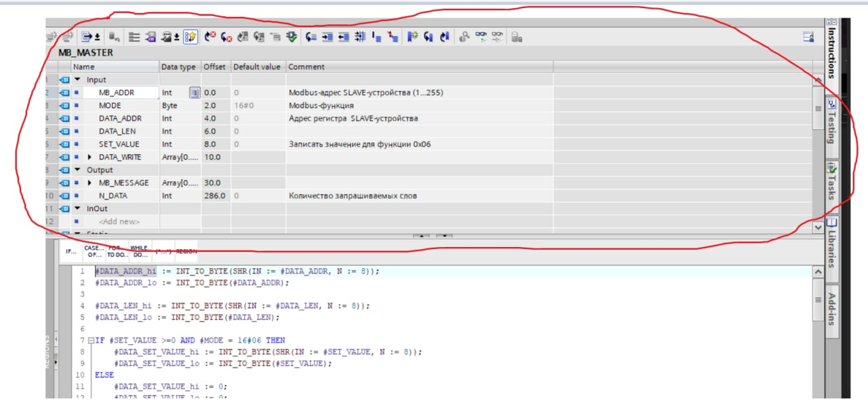Collapse the Input section of the interface
Image resolution: width=868 pixels, height=412 pixels.
(x=77, y=80)
